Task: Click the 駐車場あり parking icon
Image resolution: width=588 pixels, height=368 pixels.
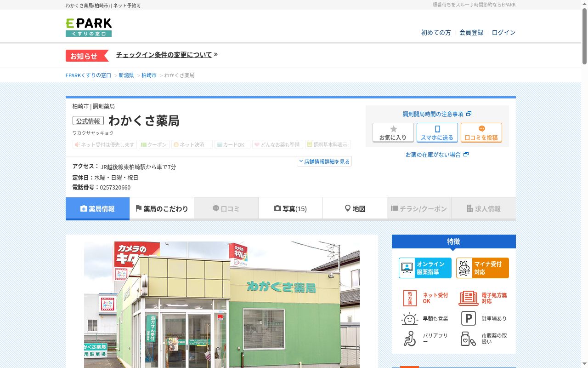Action: (x=468, y=318)
